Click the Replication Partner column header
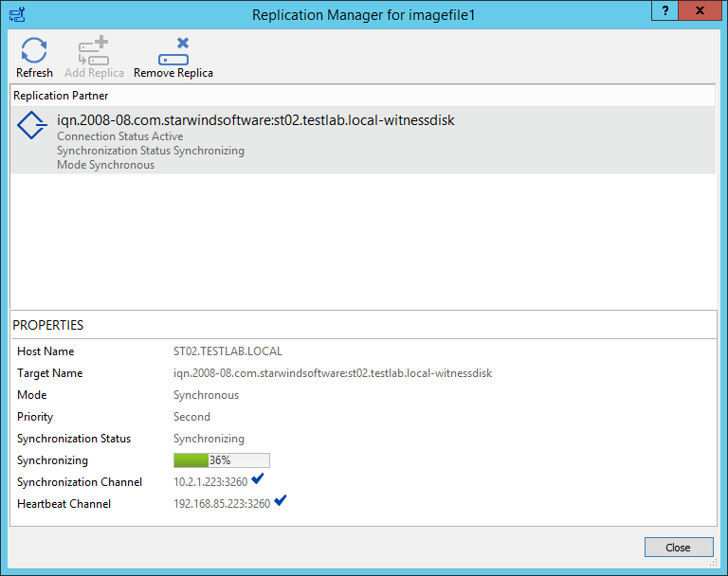The width and height of the screenshot is (728, 576). click(x=61, y=96)
